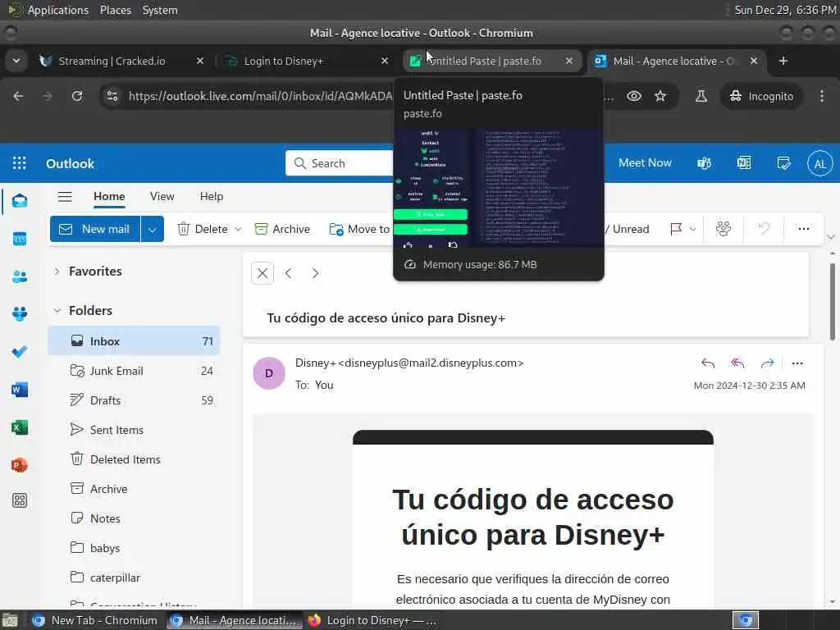This screenshot has width=840, height=630.
Task: Close the open email with the X button
Action: (262, 273)
